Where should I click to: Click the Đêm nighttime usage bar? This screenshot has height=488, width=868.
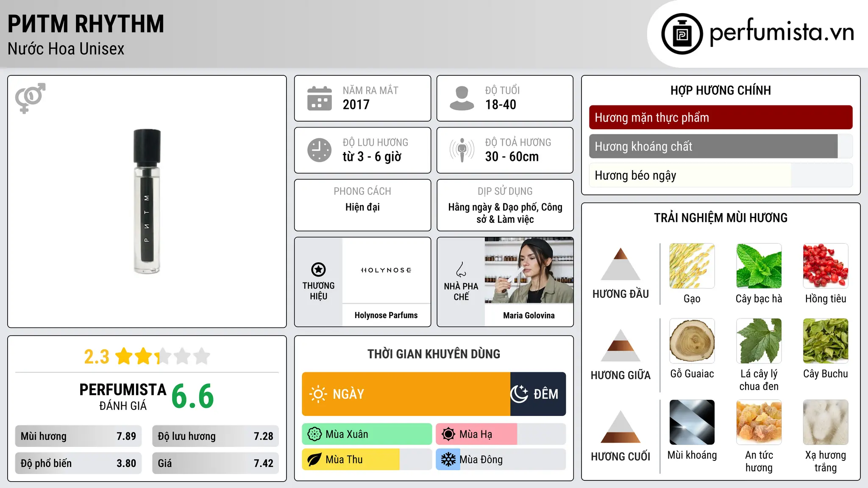point(538,394)
